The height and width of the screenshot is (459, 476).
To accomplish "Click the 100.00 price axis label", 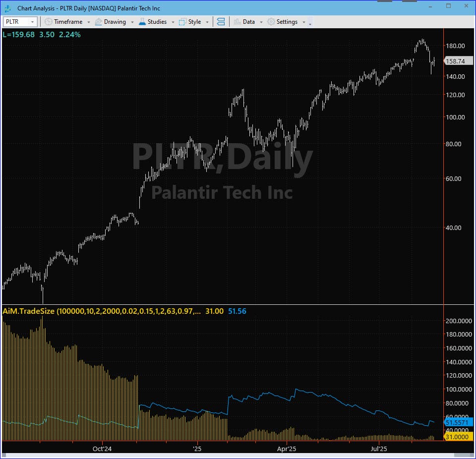I will tap(455, 117).
